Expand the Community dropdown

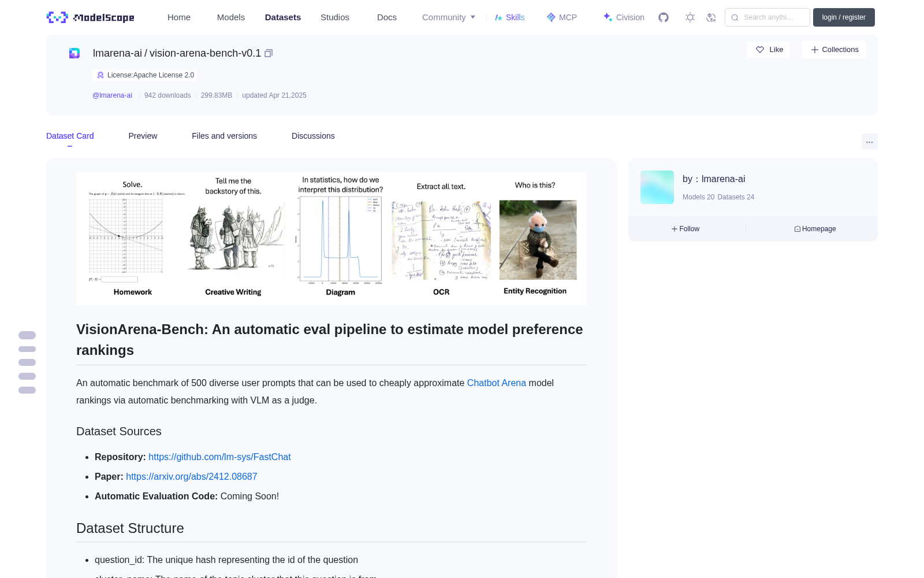(x=449, y=17)
